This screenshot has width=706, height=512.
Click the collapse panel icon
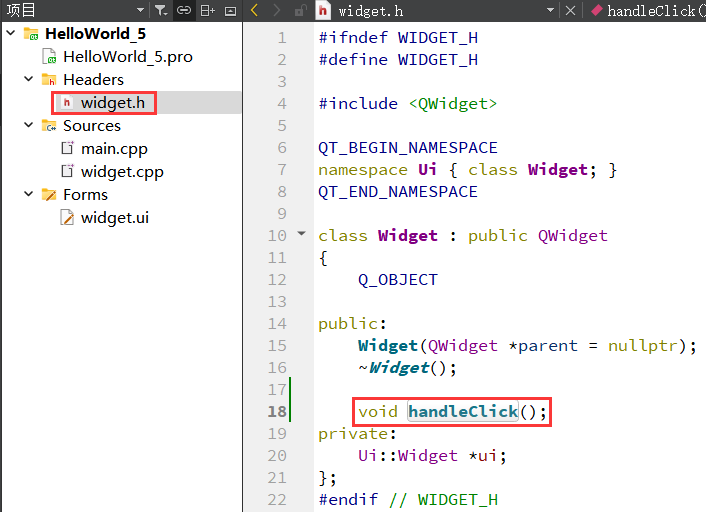[231, 11]
